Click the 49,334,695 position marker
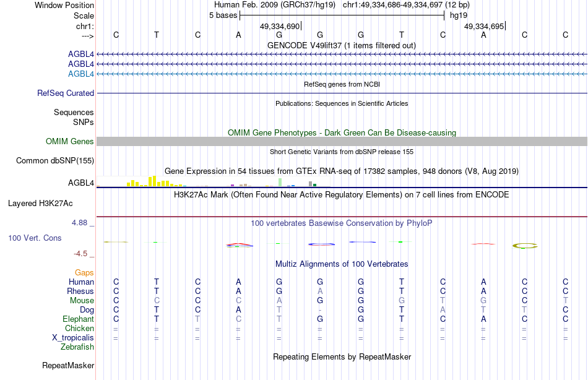The height and width of the screenshot is (380, 588). click(x=484, y=26)
